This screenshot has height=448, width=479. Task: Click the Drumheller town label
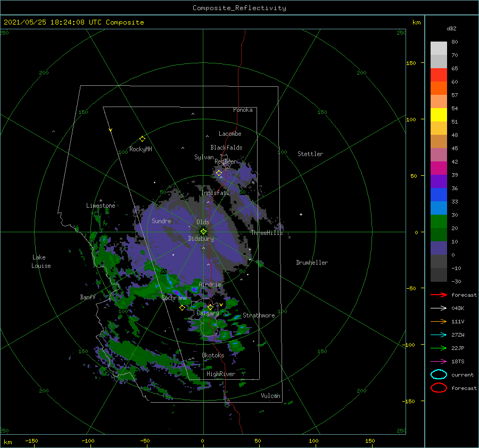tap(312, 263)
